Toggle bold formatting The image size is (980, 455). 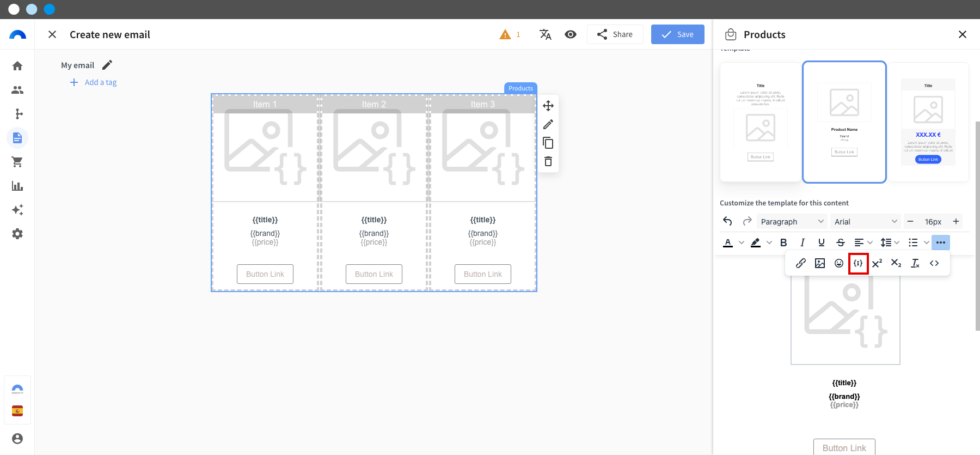point(783,242)
